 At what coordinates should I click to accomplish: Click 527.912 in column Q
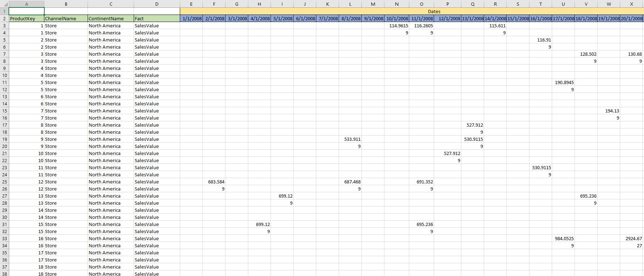472,125
